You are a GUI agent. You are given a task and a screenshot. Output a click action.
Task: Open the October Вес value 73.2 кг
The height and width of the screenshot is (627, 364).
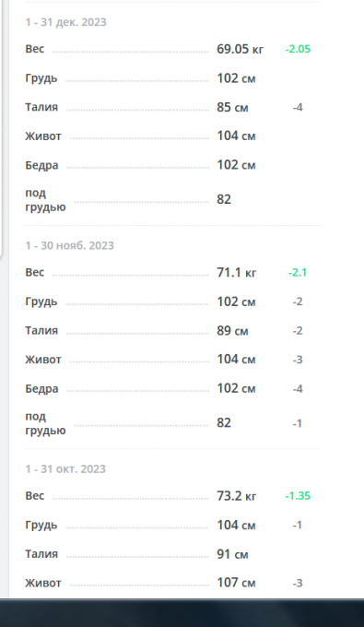(237, 496)
